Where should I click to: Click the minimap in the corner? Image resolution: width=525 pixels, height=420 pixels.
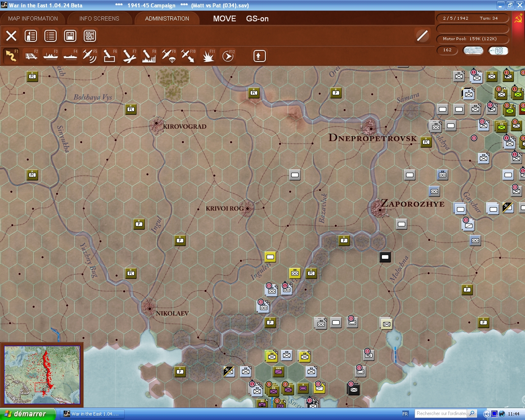[42, 375]
